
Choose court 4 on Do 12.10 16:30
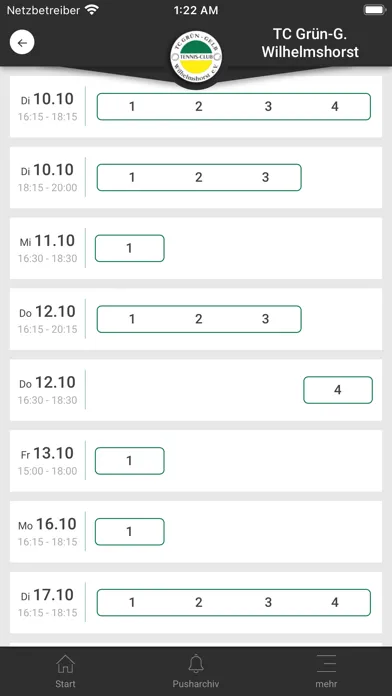coord(338,390)
